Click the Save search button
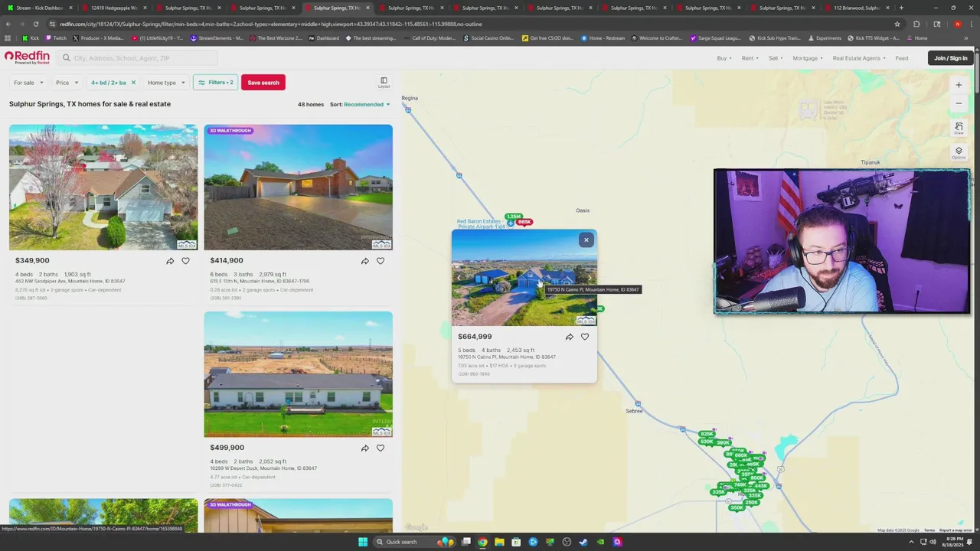This screenshot has height=551, width=980. [263, 83]
